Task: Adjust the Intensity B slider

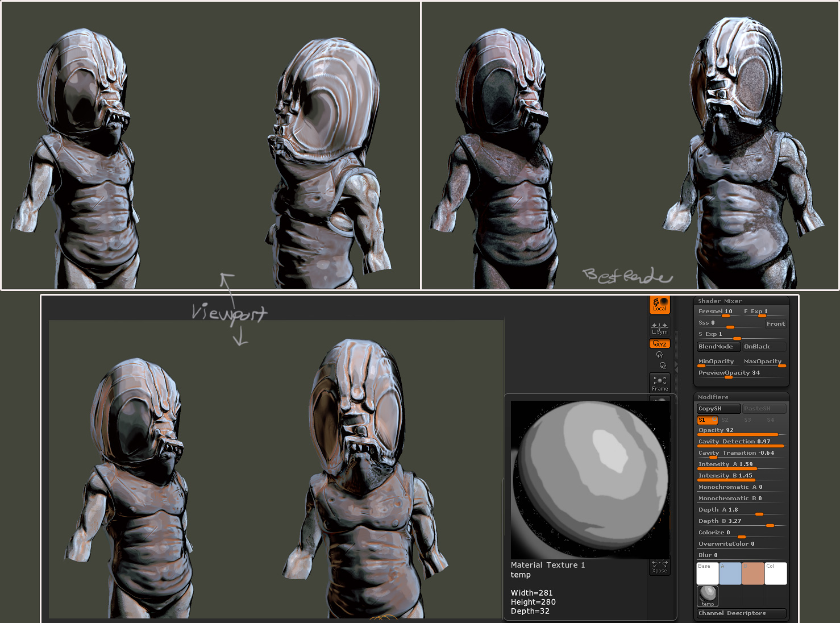Action: click(741, 476)
